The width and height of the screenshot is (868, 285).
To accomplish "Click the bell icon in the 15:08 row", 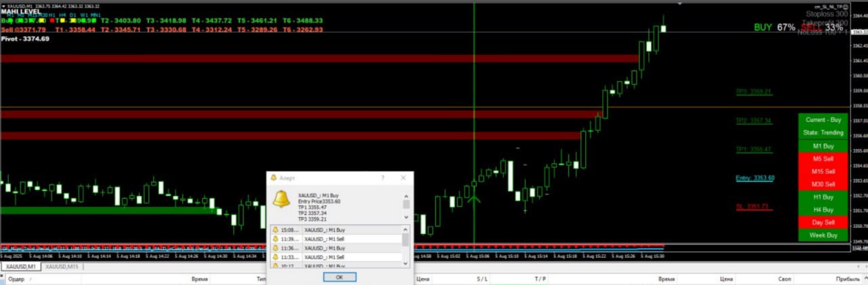I will pos(275,230).
